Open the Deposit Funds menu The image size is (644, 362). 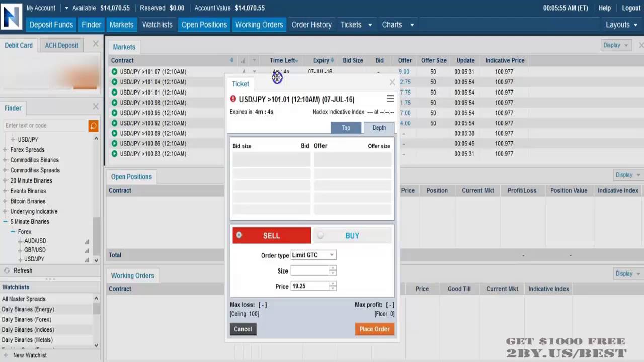pyautogui.click(x=51, y=25)
